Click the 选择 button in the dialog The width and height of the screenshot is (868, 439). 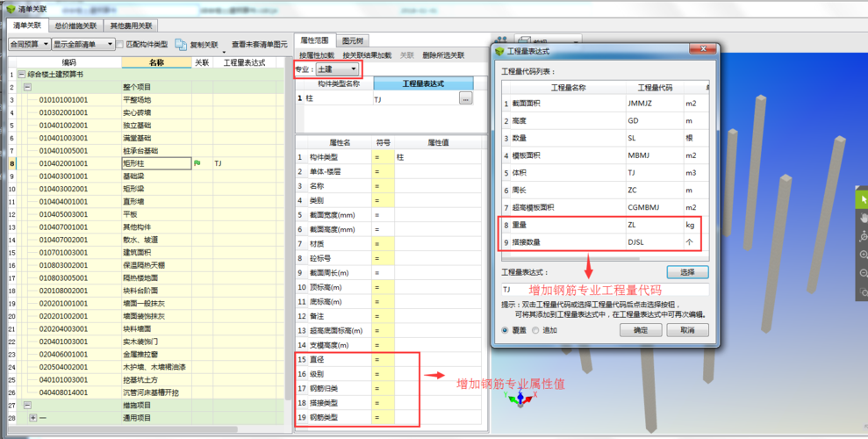point(687,272)
